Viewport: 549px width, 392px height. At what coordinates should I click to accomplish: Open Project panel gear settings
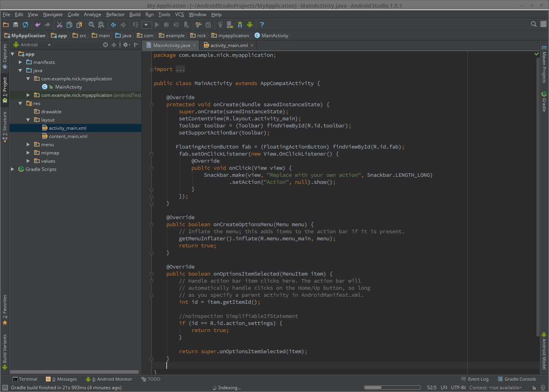[126, 45]
